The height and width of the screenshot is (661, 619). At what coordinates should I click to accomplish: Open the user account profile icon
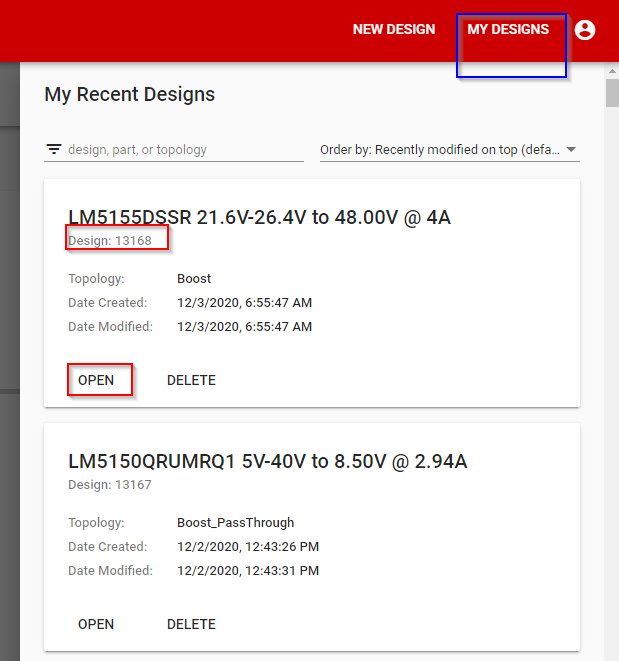pos(585,30)
